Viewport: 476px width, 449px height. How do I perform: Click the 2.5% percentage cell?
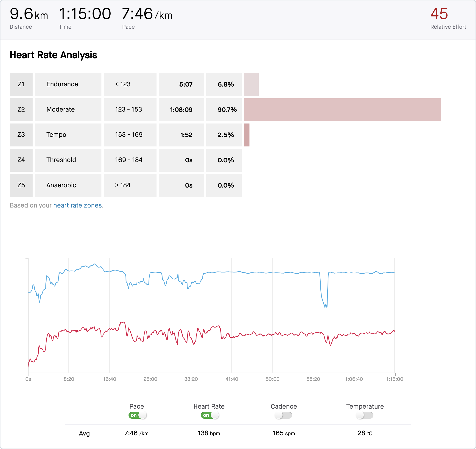point(224,135)
